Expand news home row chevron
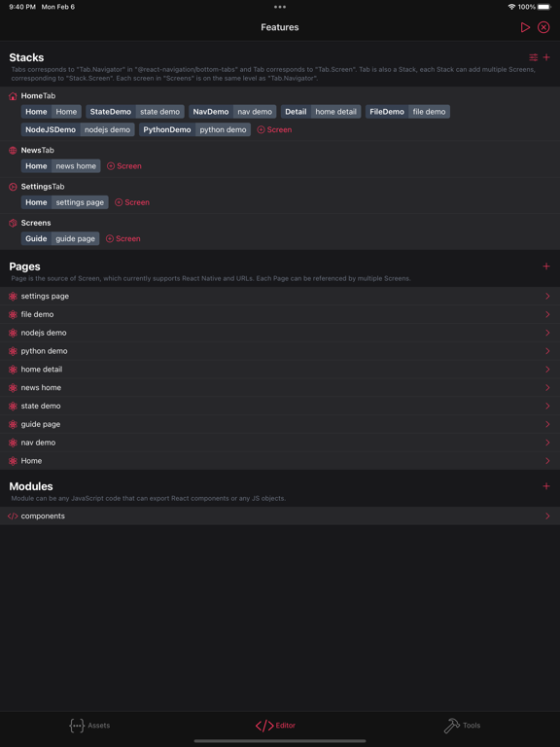 (547, 388)
